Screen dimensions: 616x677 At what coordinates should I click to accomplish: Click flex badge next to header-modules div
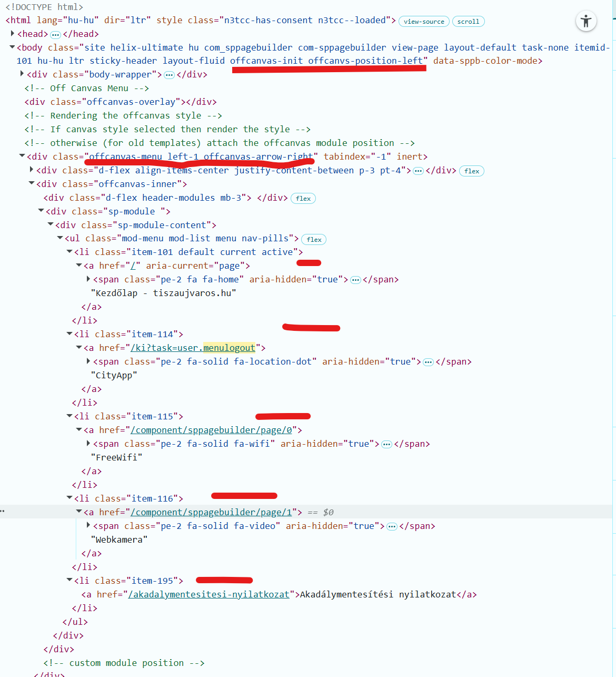[303, 199]
